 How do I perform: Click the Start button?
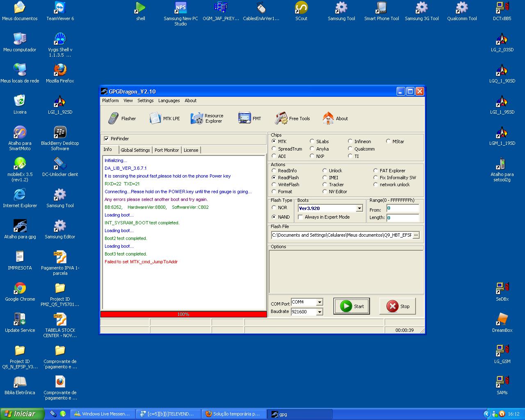[x=352, y=306]
